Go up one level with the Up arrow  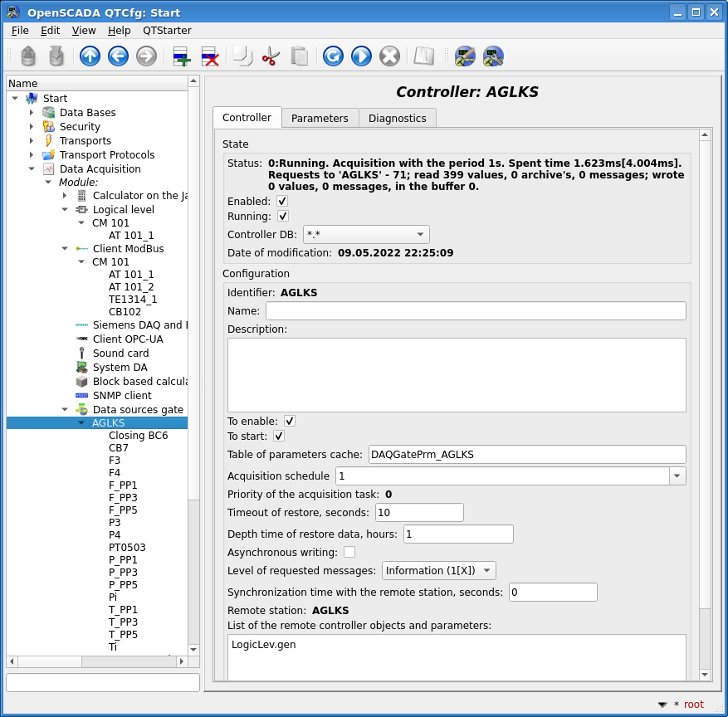point(90,56)
